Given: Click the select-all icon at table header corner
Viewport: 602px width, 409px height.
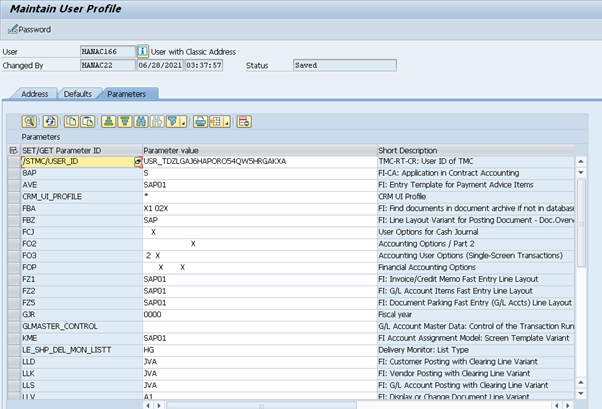Looking at the screenshot, I should coord(13,149).
